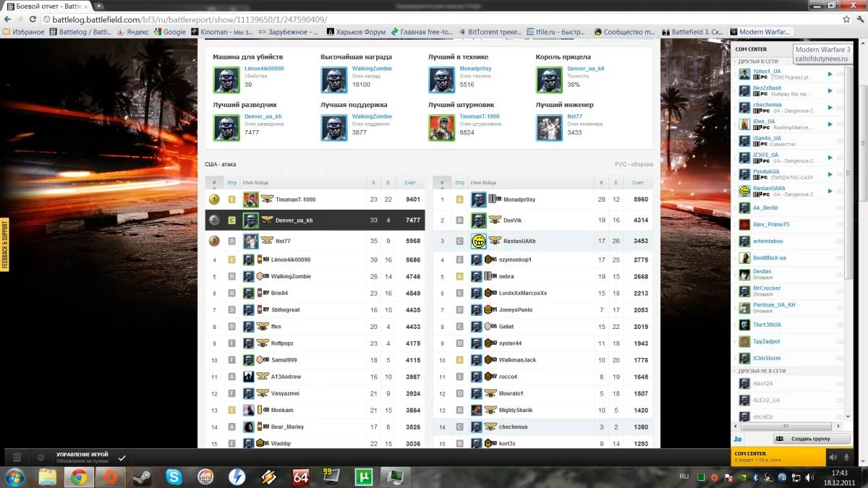Click bronze third-place medal next to Nst77
Viewport: 868px width, 488px height.
click(214, 241)
